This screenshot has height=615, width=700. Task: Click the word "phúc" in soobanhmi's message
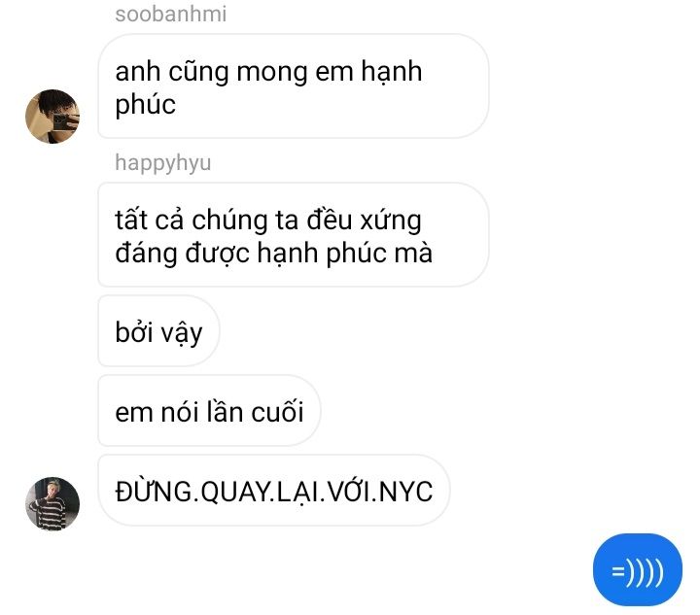click(146, 106)
